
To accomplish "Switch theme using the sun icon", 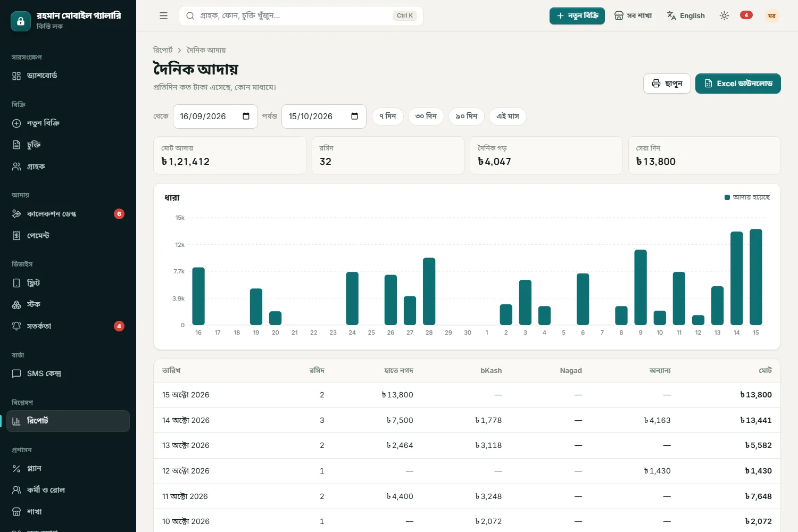I will [724, 16].
